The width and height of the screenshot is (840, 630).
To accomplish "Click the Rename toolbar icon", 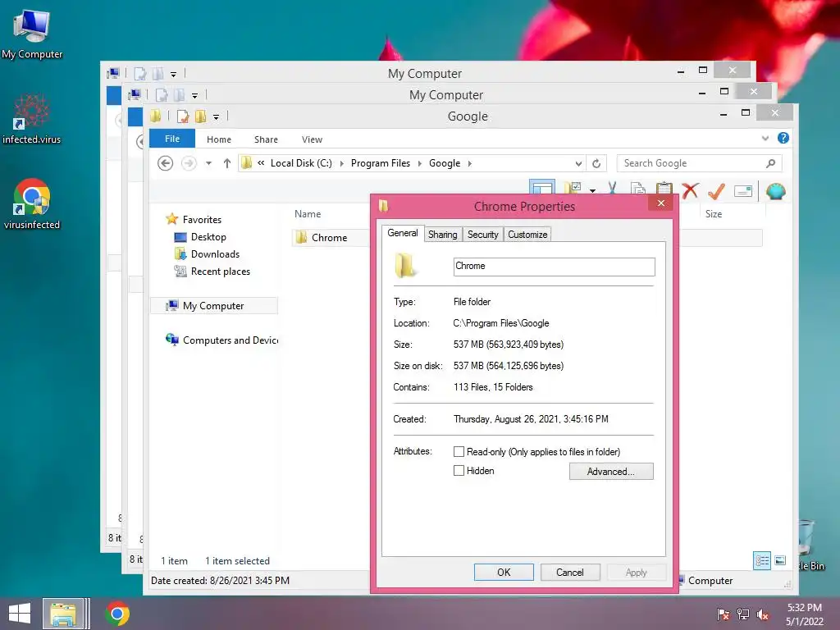I will (x=743, y=190).
